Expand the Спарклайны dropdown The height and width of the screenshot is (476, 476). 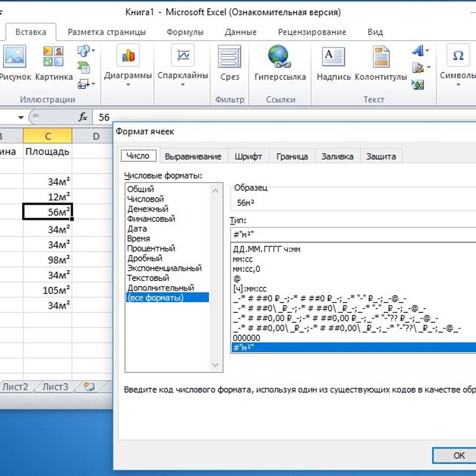183,85
